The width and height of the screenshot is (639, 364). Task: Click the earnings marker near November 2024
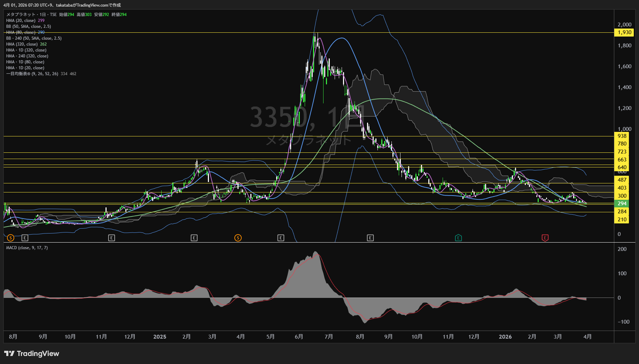[111, 238]
